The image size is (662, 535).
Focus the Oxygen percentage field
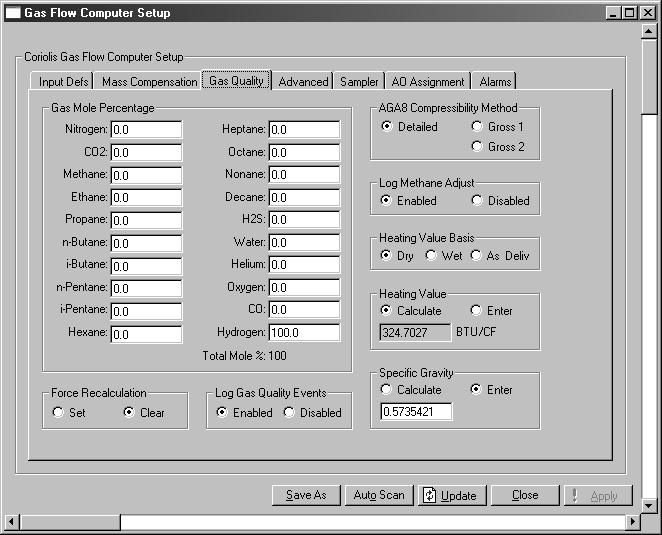pos(304,287)
